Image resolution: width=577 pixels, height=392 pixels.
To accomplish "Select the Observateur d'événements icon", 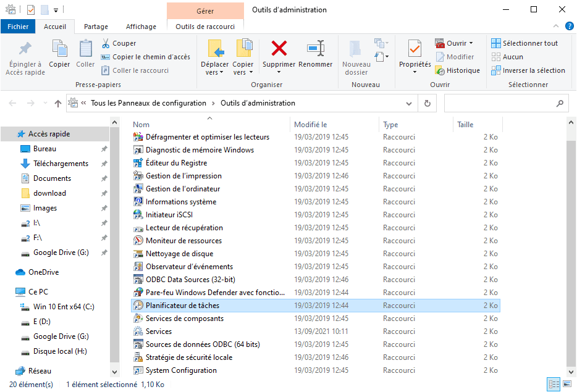I will coord(138,267).
